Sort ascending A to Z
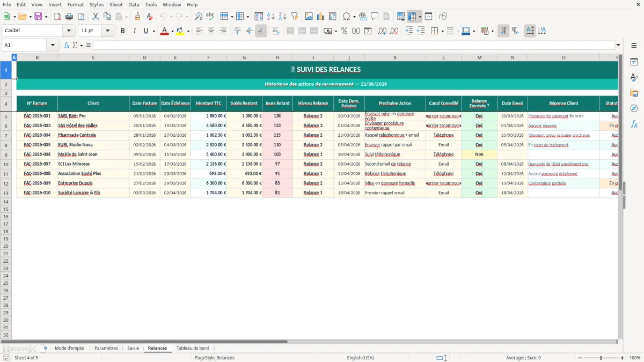This screenshot has width=644, height=362. (x=271, y=17)
